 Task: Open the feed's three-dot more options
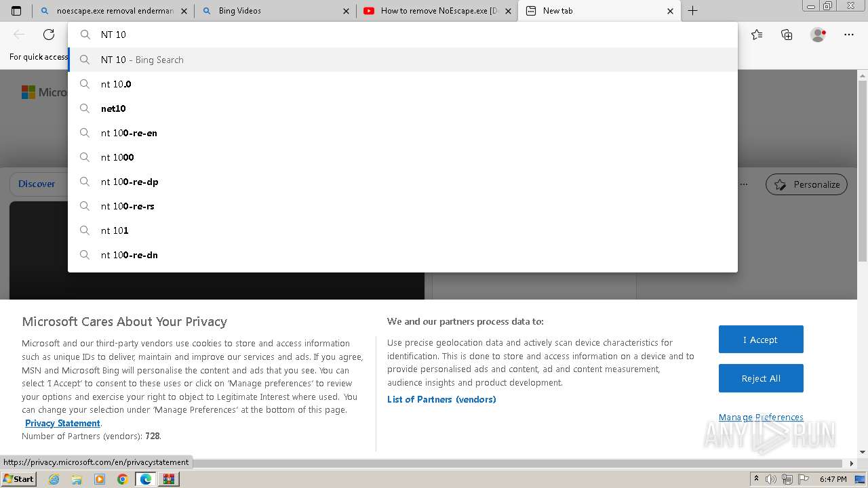click(x=744, y=184)
